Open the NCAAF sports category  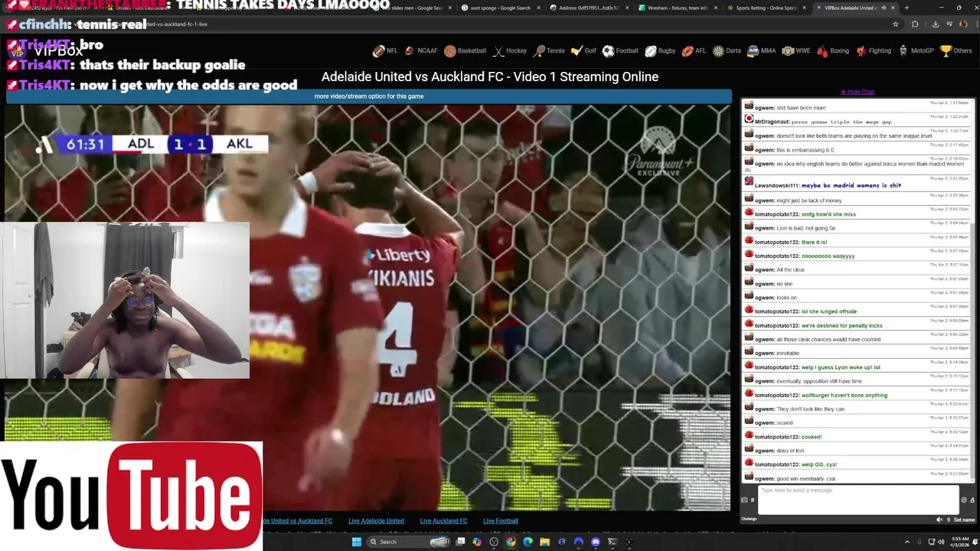[x=421, y=51]
